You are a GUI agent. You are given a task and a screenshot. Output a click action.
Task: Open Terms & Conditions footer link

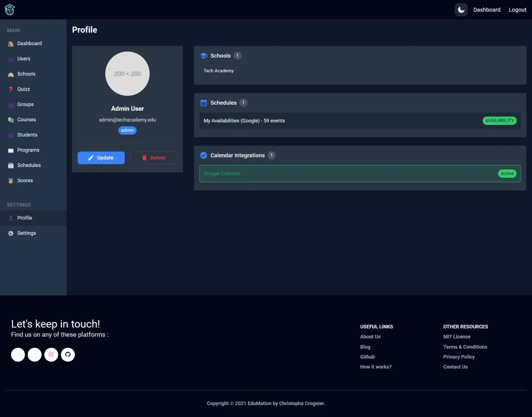click(x=465, y=347)
